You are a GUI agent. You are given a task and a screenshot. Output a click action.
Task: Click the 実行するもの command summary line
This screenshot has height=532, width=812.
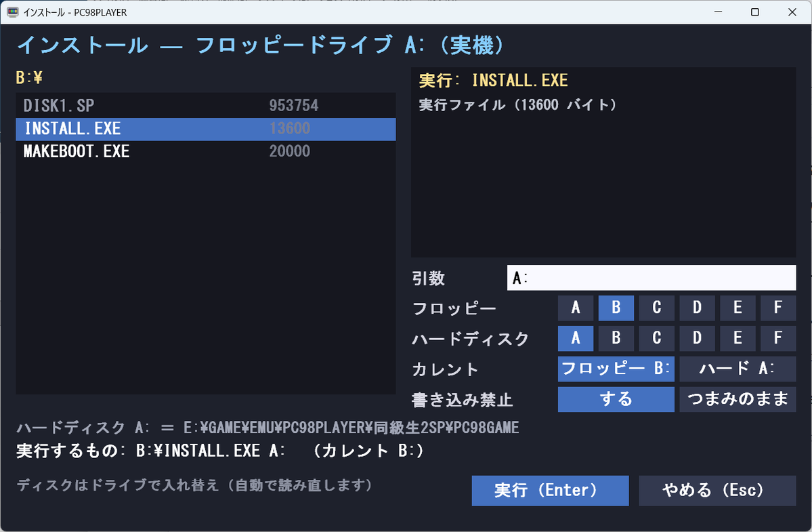click(x=220, y=451)
